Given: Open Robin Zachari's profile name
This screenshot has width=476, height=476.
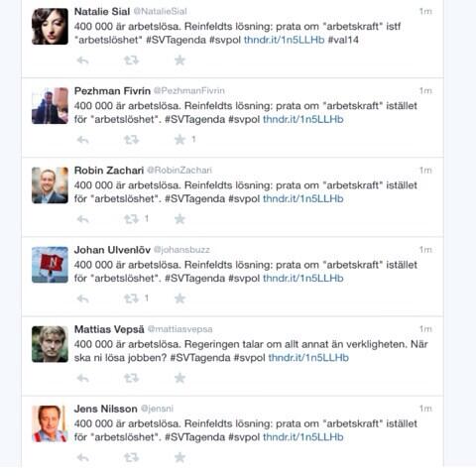Looking at the screenshot, I should point(109,171).
